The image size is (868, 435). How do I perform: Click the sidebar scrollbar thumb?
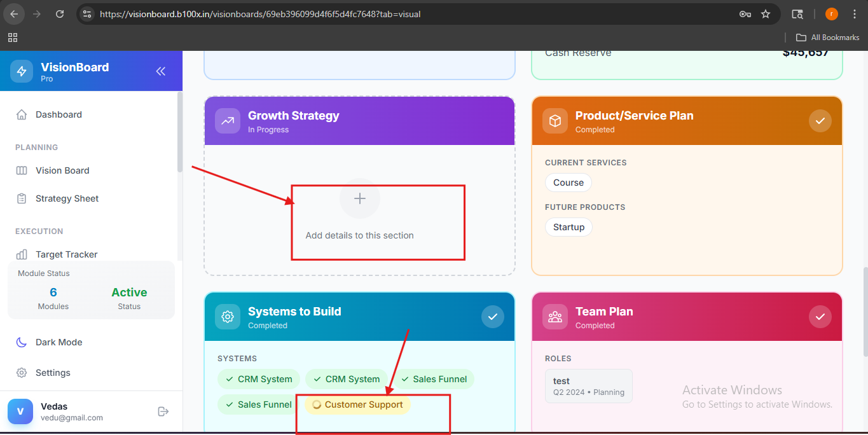180,132
